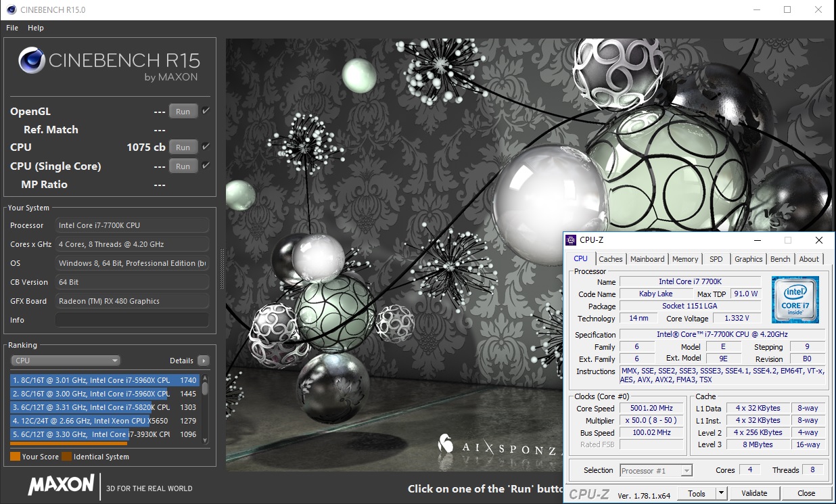Click the orange score bar in ranking
Image resolution: width=836 pixels, height=504 pixels.
point(68,444)
